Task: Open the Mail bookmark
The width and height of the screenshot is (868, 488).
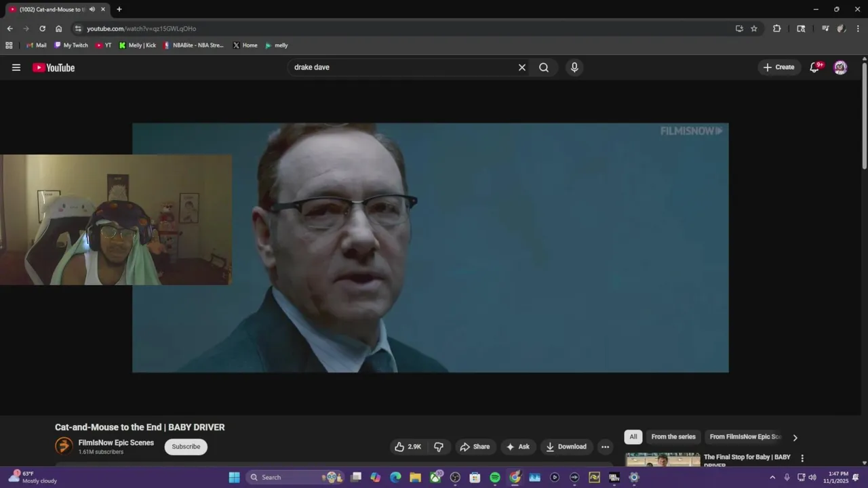Action: click(36, 45)
